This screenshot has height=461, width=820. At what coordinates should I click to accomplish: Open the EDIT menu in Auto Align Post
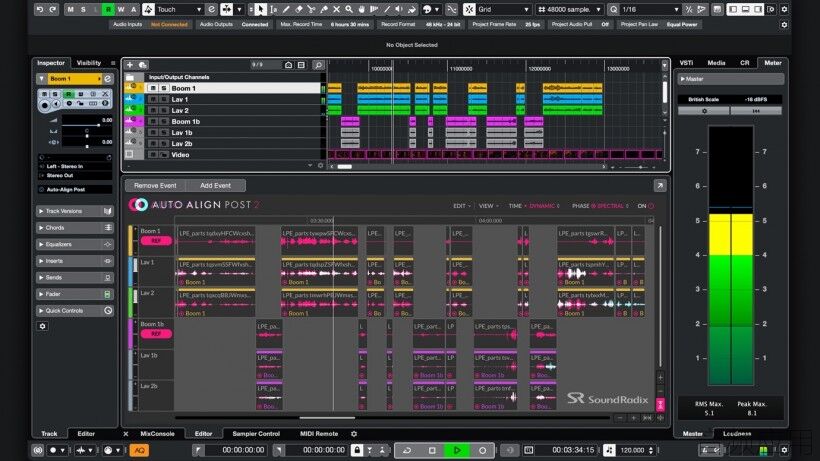[x=461, y=206]
